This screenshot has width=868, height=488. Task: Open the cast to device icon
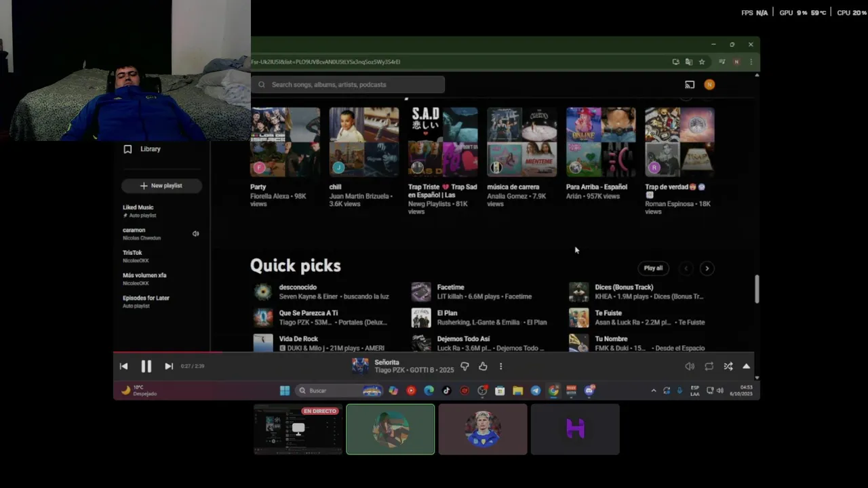coord(690,85)
